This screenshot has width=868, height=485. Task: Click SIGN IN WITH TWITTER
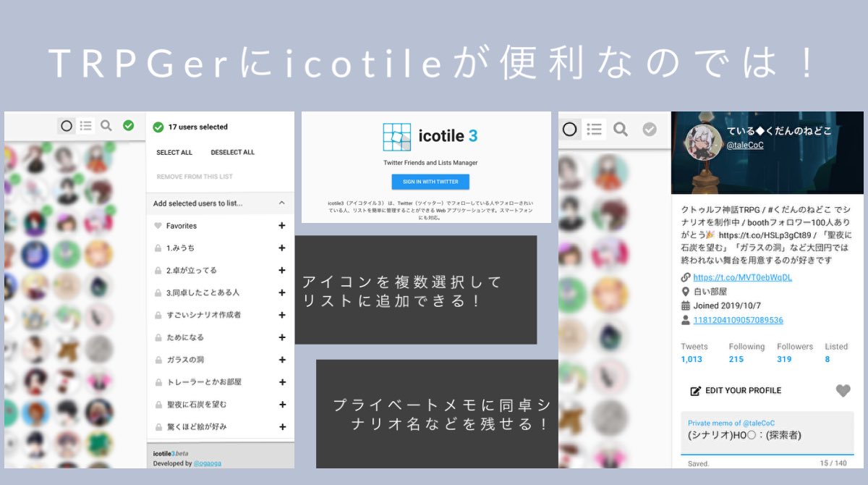click(430, 182)
